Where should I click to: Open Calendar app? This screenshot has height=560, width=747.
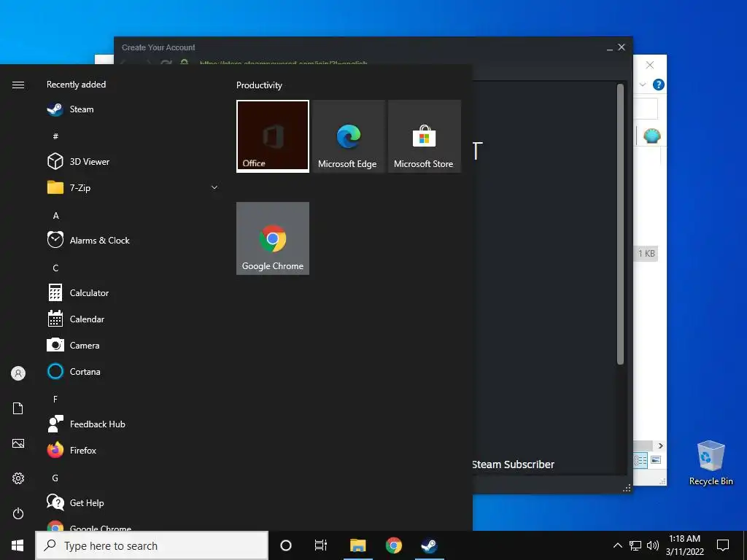(133, 319)
